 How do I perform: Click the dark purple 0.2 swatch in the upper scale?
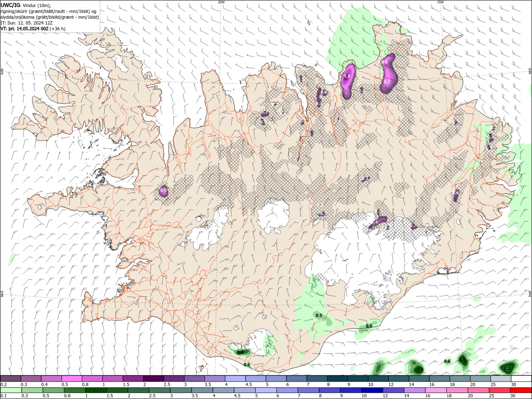11,379
